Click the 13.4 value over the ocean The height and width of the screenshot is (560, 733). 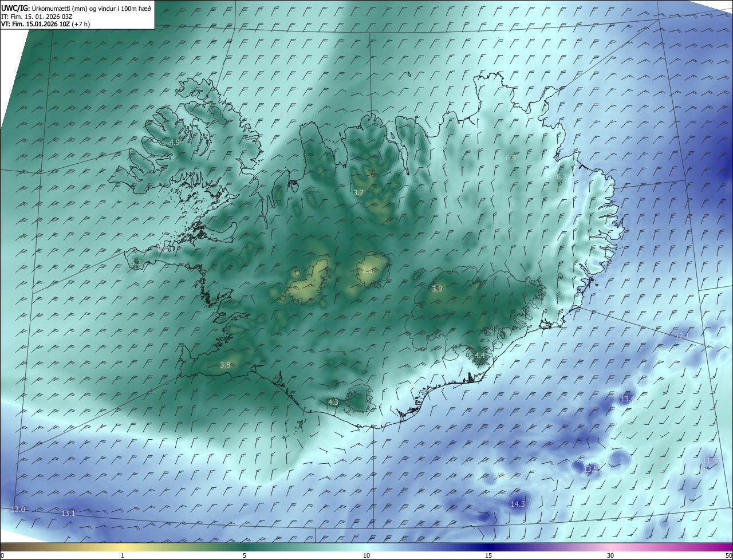click(x=628, y=399)
